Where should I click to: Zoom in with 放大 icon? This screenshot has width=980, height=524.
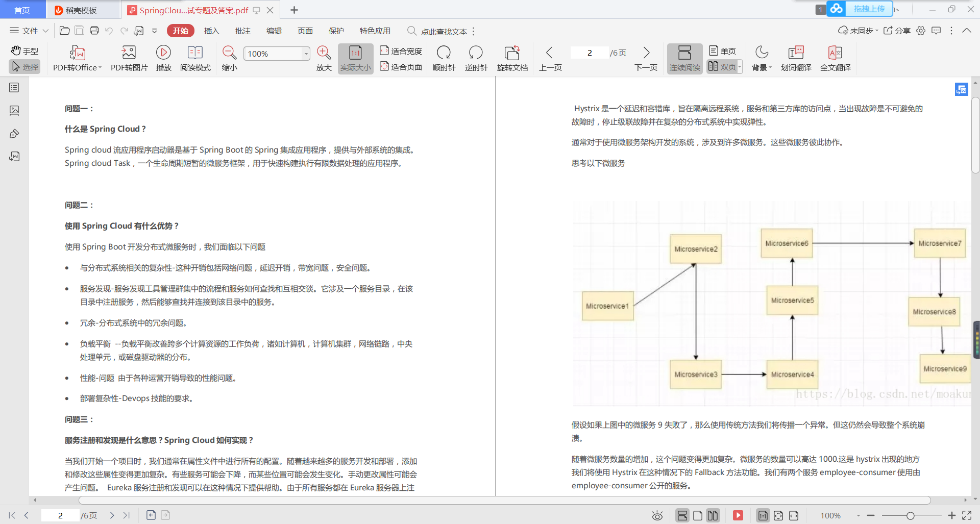[x=324, y=59]
